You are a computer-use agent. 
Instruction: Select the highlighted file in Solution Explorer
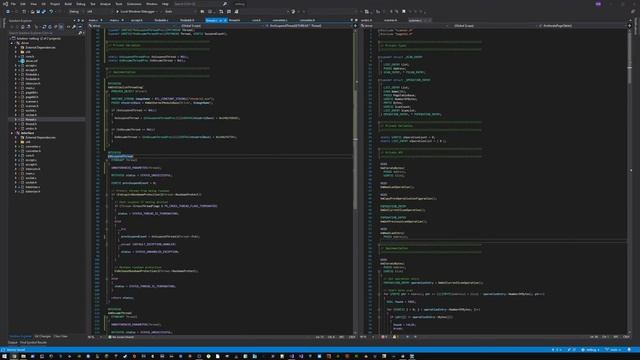click(x=46, y=120)
